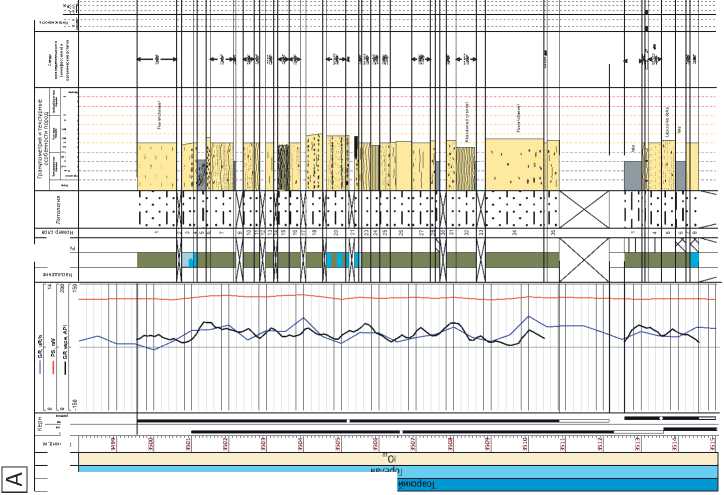Image resolution: width=724 pixels, height=495 pixels.
Task: Click the upper black core recovery bar
Action: coord(348,421)
